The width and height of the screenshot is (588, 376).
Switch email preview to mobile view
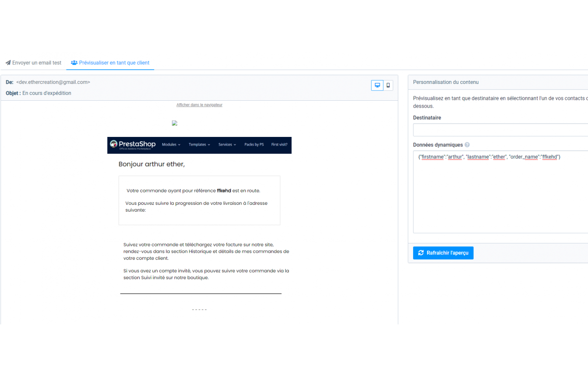[388, 85]
